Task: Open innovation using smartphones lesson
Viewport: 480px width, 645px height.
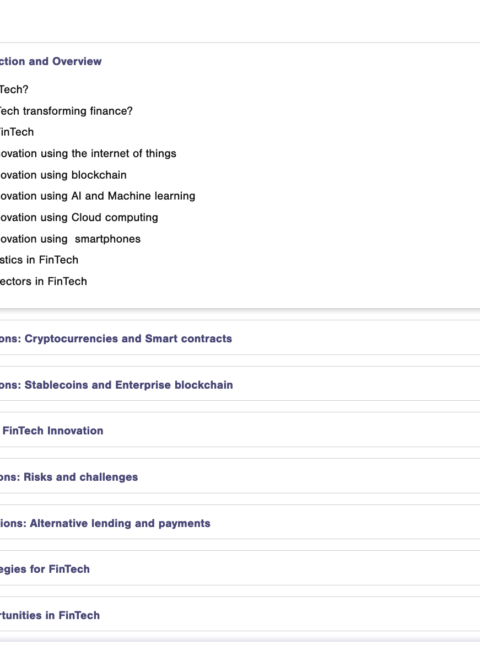Action: tap(70, 239)
